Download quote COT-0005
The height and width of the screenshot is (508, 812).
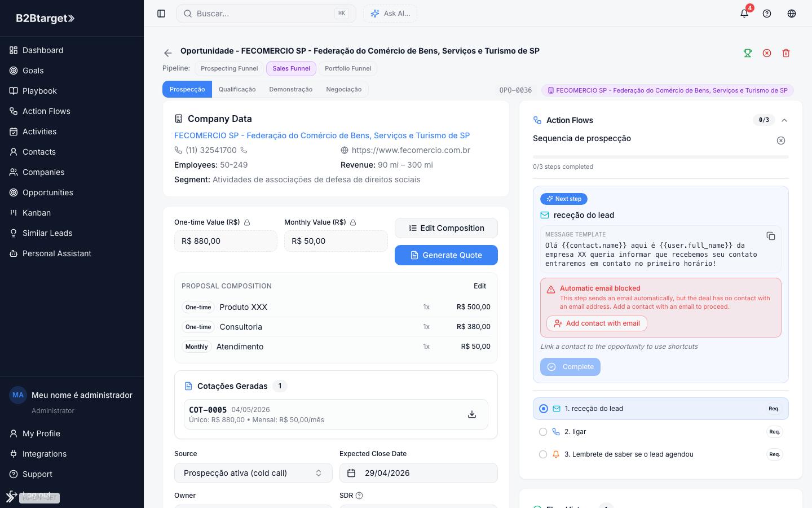472,415
